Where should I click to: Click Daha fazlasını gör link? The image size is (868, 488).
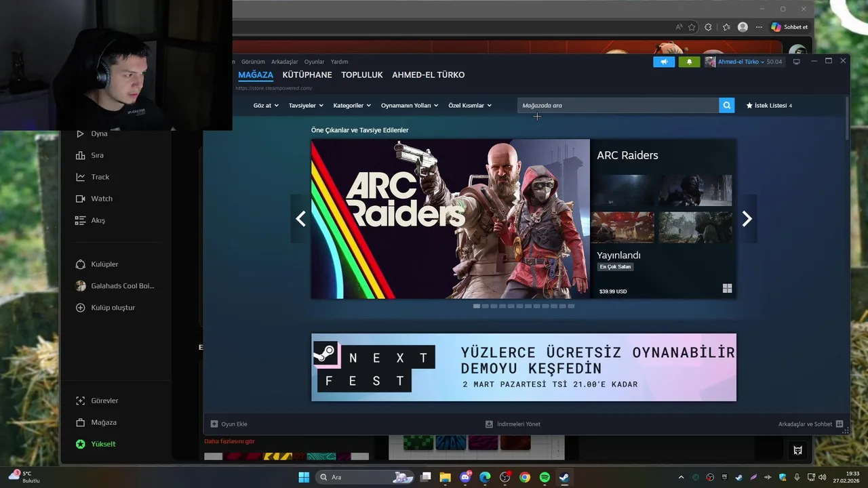229,441
